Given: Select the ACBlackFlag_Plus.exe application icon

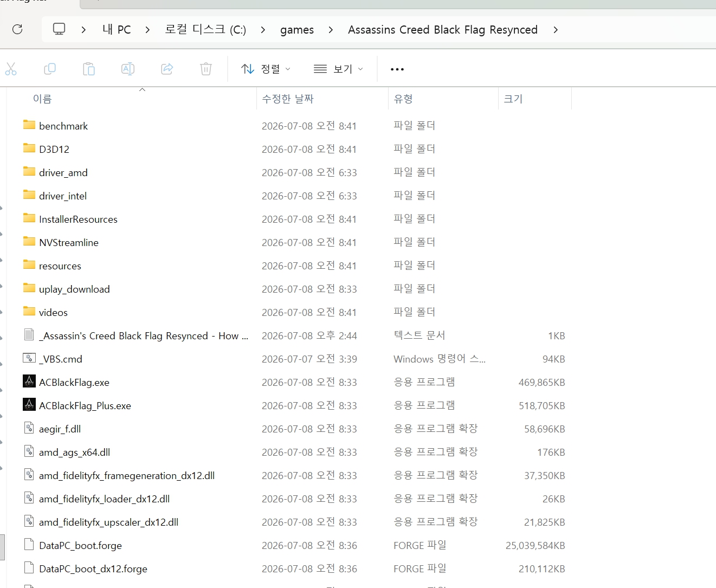Looking at the screenshot, I should 29,405.
